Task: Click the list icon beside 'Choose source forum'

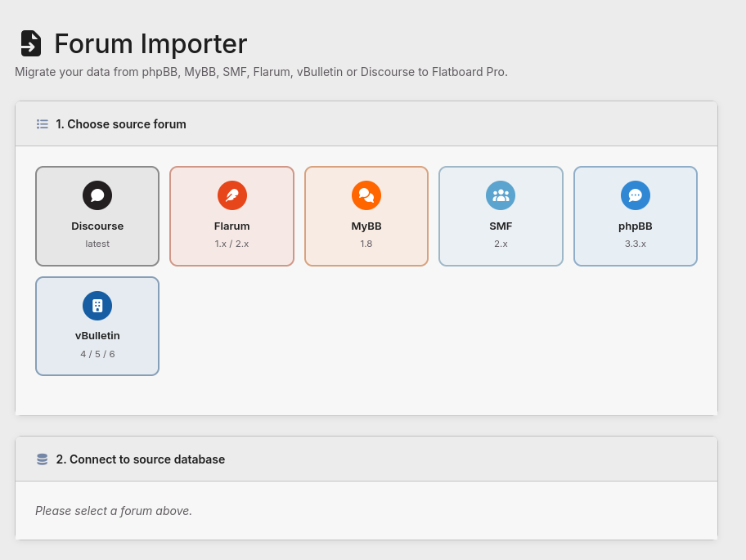Action: 42,123
